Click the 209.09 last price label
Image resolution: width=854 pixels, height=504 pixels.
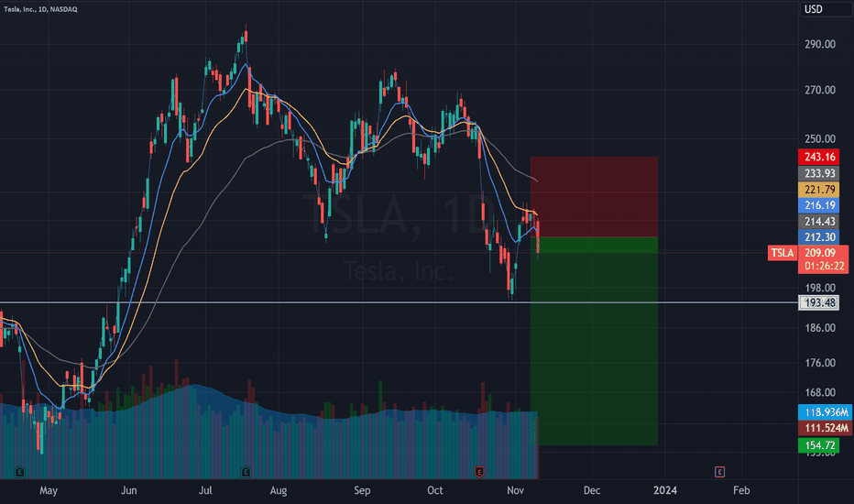tap(820, 253)
